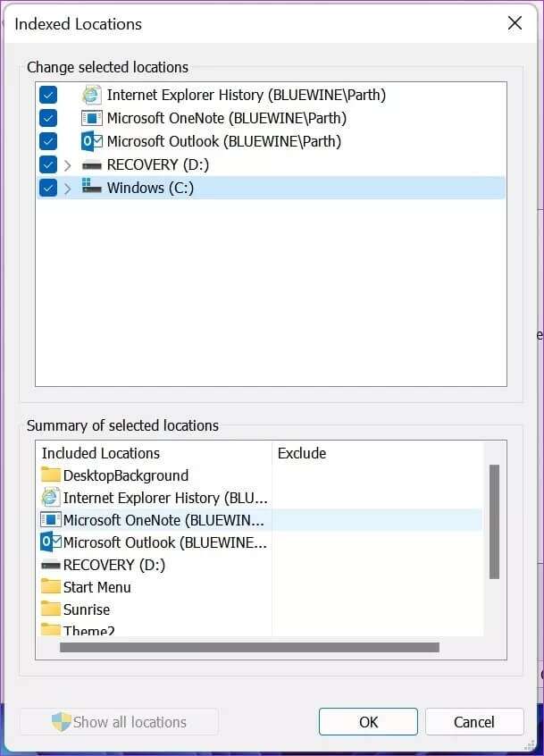Select Internet Explorer History (BLU... summary row
544x756 pixels.
165,497
